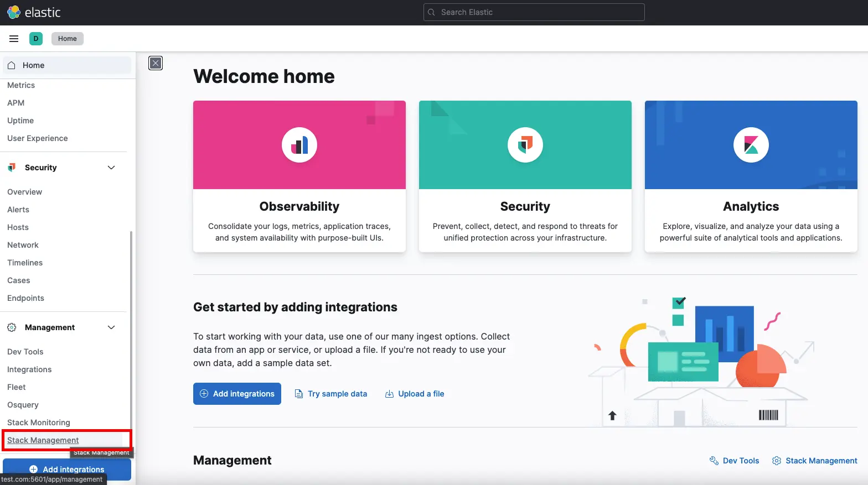Close the side navigation with X icon
Image resolution: width=868 pixels, height=485 pixels.
pos(156,63)
